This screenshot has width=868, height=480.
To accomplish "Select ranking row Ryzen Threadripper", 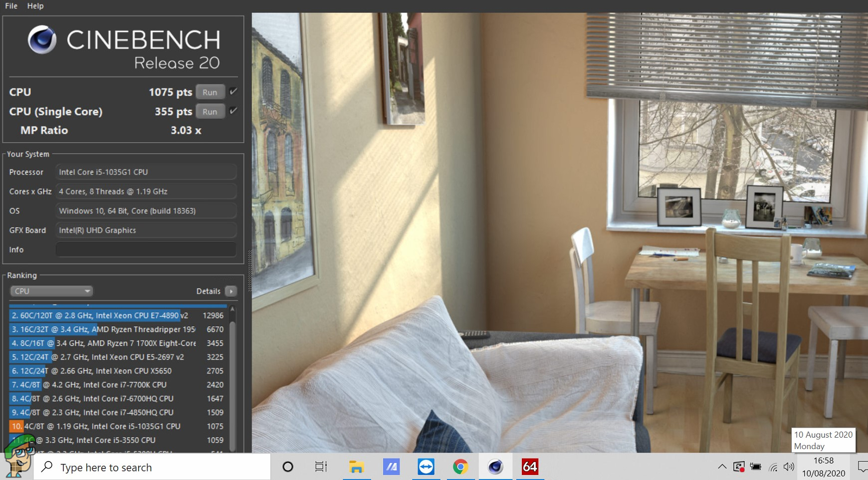I will click(118, 329).
